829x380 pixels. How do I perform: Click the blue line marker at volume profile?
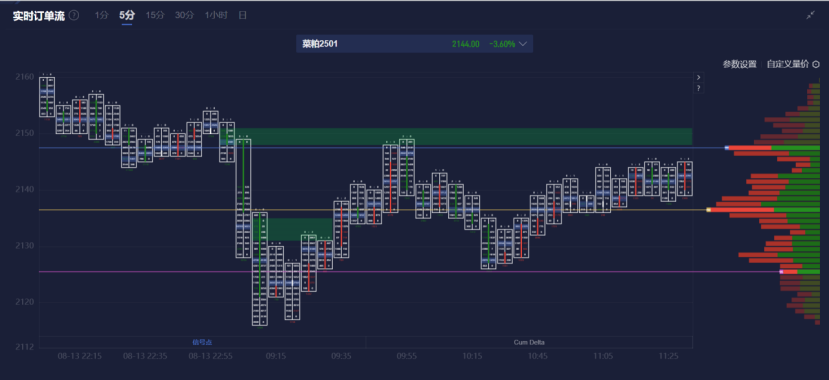click(727, 148)
